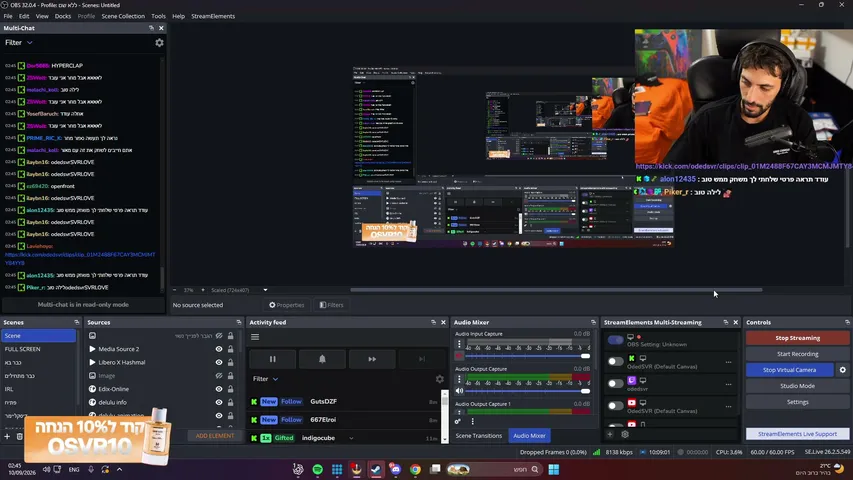853x480 pixels.
Task: Switch to Scene Transitions tab
Action: point(479,436)
